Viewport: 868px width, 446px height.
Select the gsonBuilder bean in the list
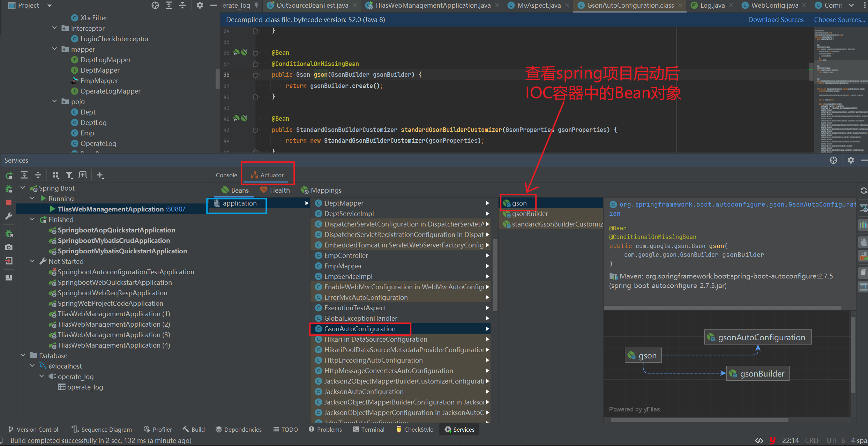click(530, 214)
